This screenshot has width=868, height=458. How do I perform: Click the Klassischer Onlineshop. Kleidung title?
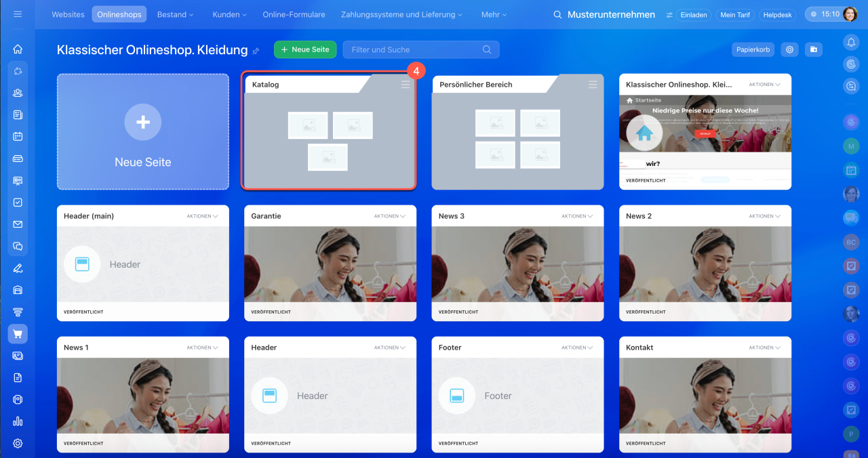(153, 50)
